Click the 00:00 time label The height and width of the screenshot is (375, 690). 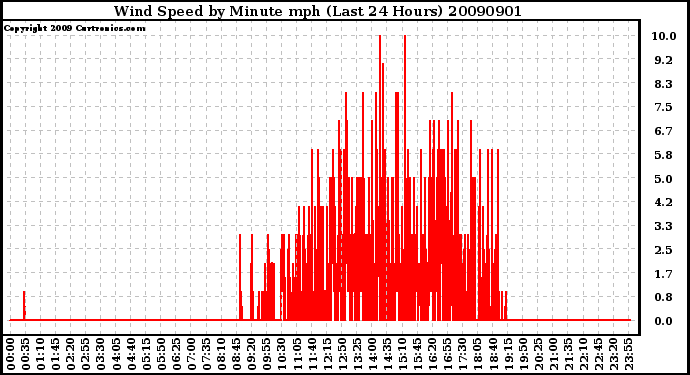tap(11, 354)
